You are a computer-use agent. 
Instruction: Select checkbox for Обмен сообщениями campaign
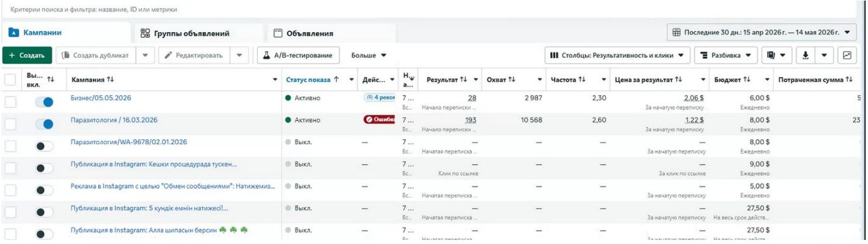[10, 190]
